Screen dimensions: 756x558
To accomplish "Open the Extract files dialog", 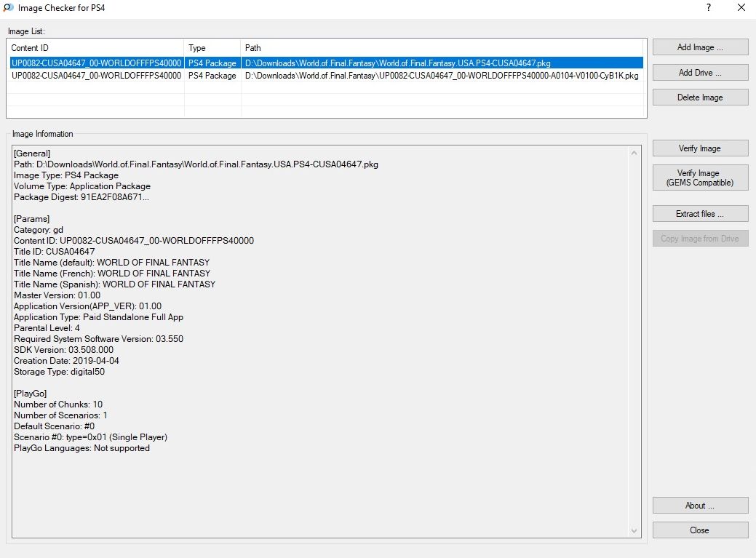I will coord(700,213).
